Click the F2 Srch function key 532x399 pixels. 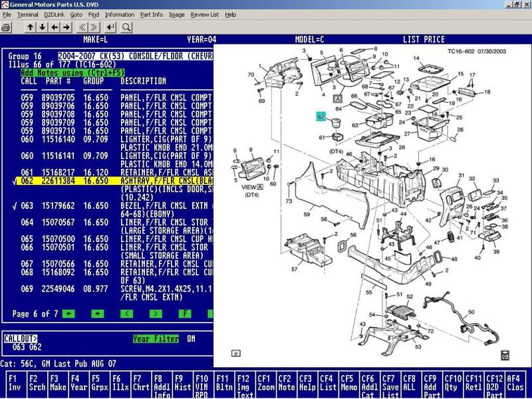point(37,385)
